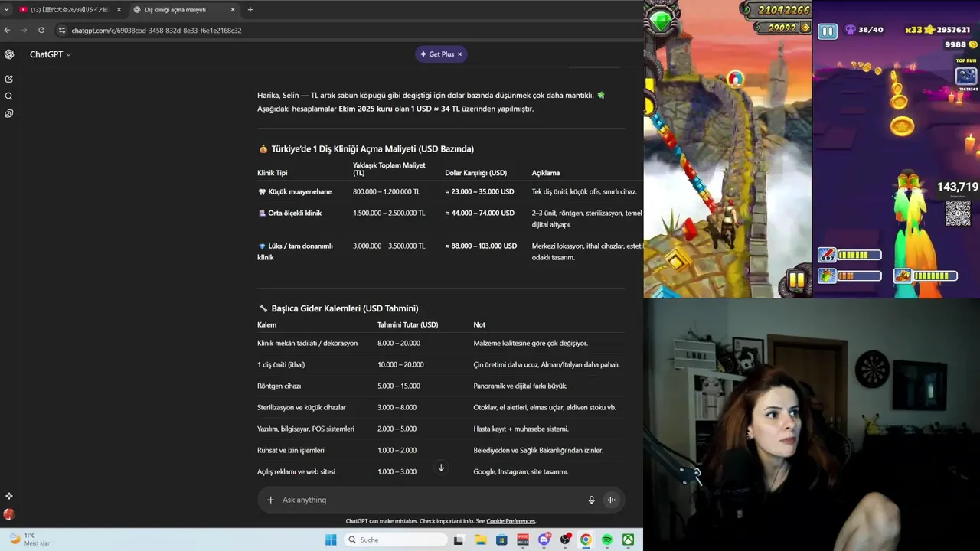Open Xbox app from the taskbar
This screenshot has width=980, height=551.
pos(628,540)
